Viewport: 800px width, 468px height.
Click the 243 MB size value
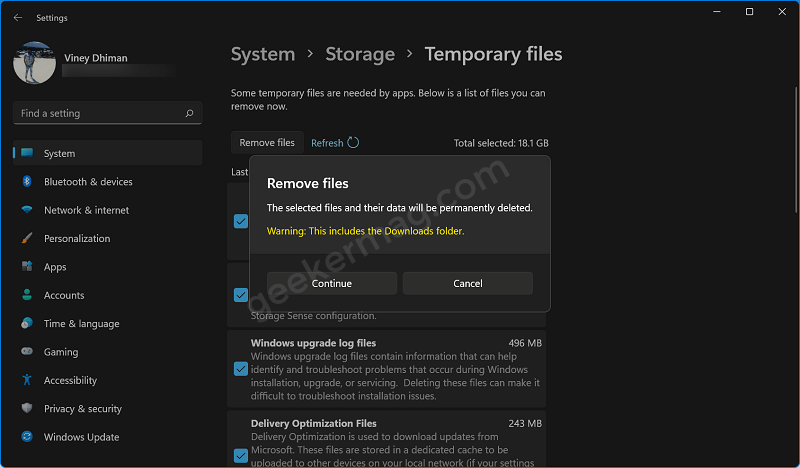click(525, 423)
